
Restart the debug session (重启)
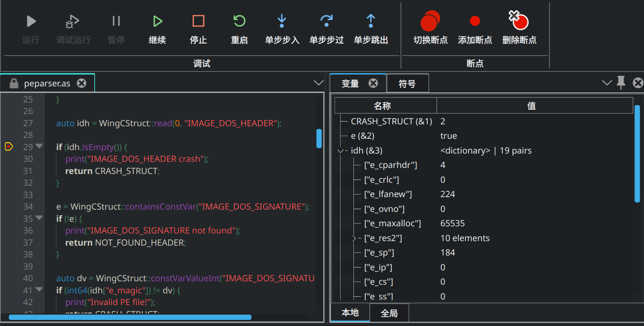click(239, 22)
